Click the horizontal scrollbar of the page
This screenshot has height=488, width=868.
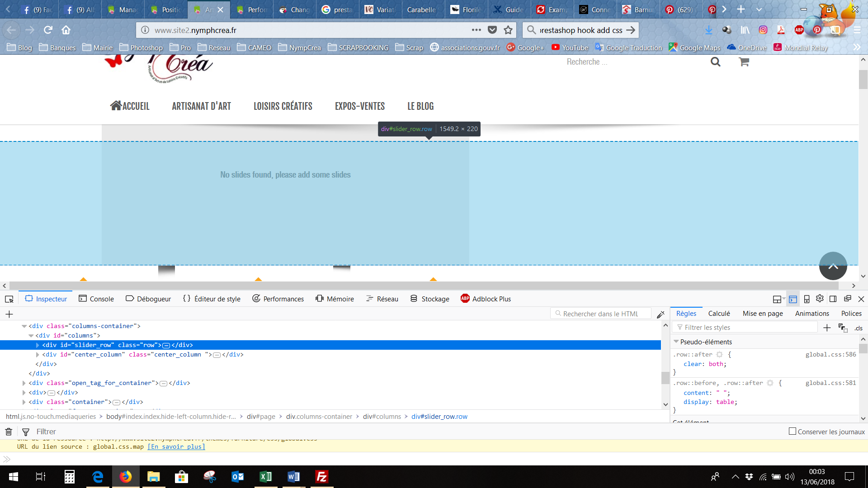pyautogui.click(x=424, y=286)
